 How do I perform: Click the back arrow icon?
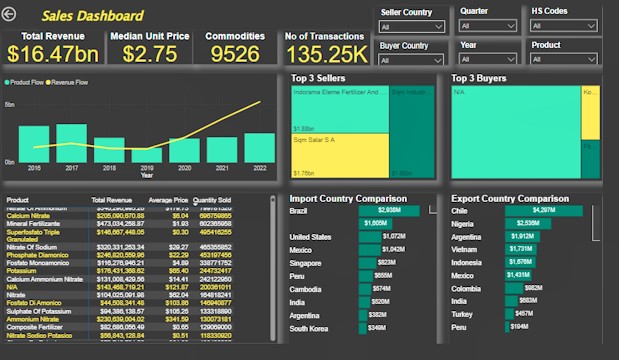click(9, 15)
